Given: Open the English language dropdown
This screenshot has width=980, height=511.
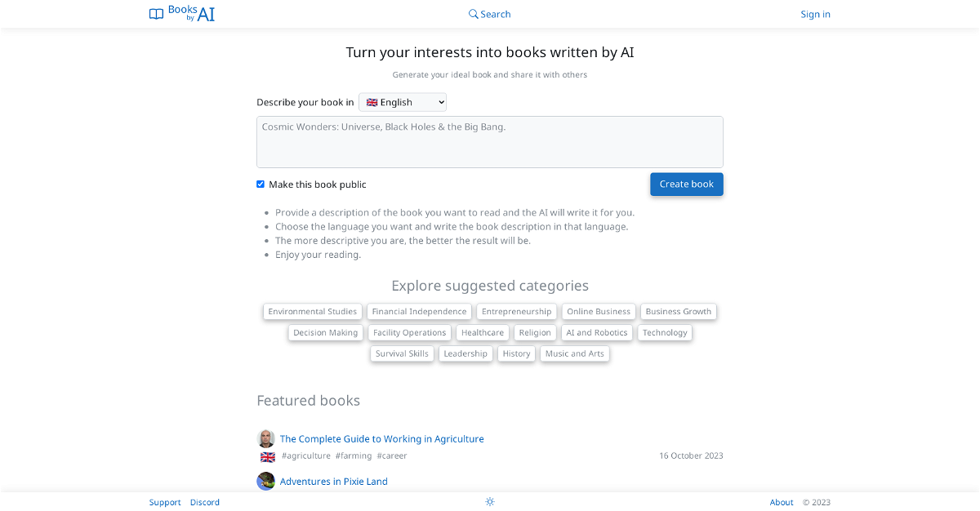Looking at the screenshot, I should 403,102.
